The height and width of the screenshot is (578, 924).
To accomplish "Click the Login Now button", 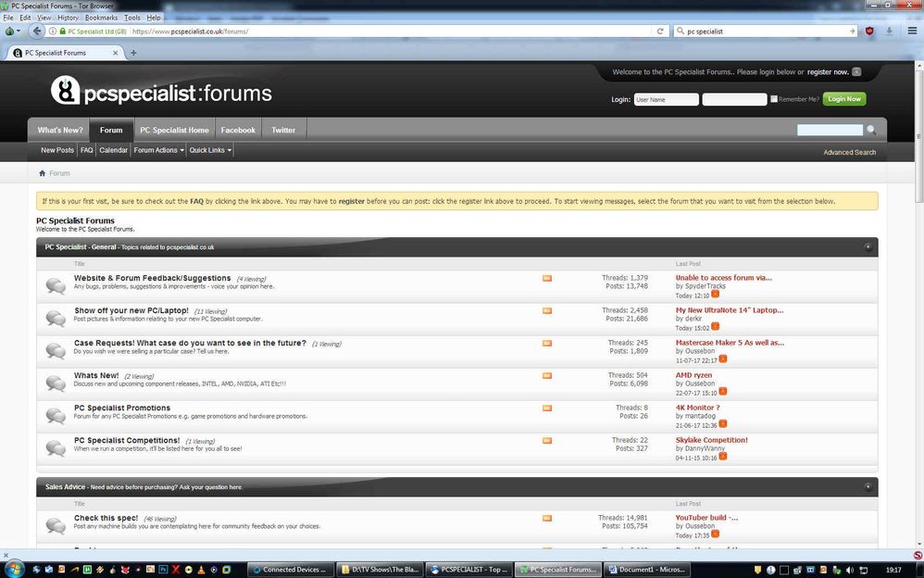I will pos(844,99).
